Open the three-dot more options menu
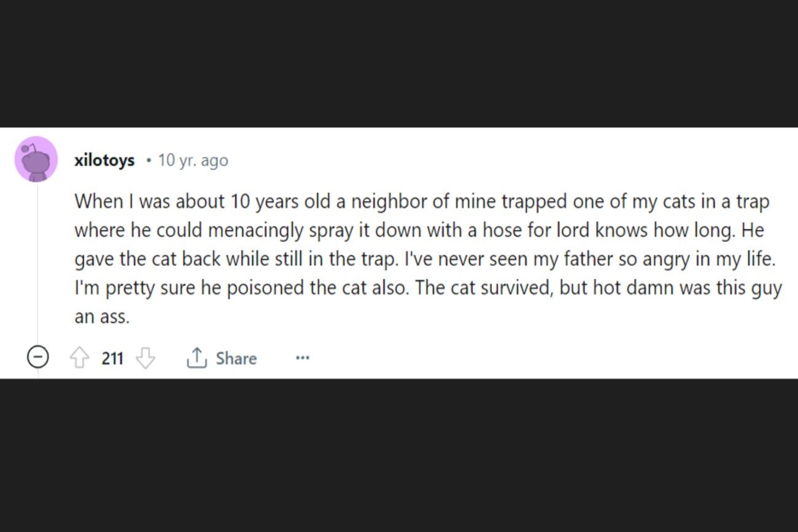This screenshot has height=532, width=798. [x=302, y=358]
